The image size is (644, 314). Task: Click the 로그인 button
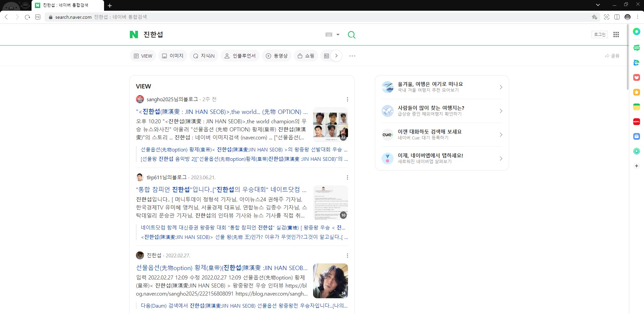pyautogui.click(x=600, y=35)
